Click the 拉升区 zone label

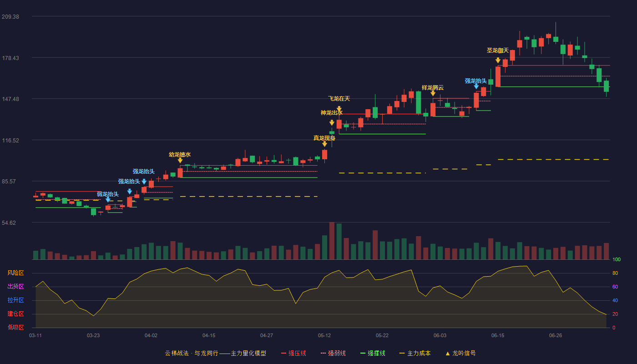tap(15, 300)
